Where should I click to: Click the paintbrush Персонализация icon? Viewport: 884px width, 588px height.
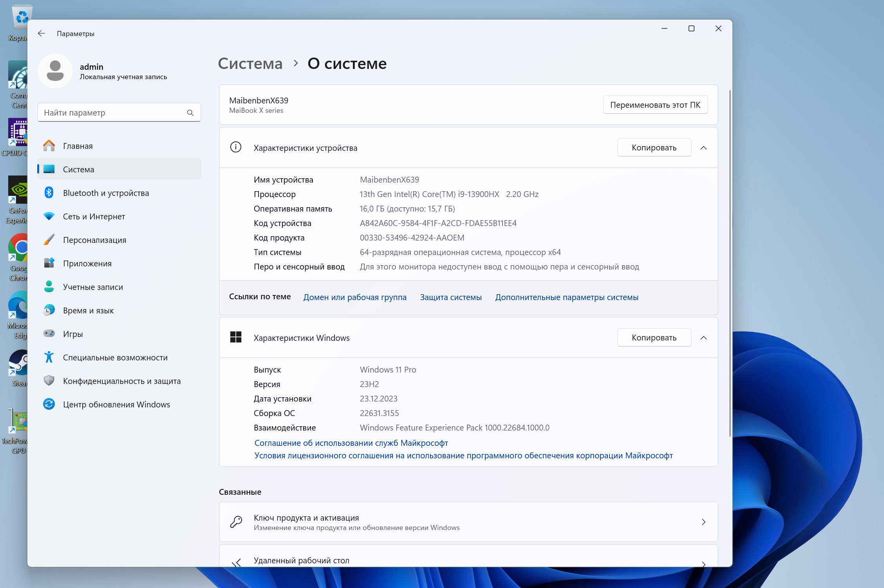click(x=49, y=240)
